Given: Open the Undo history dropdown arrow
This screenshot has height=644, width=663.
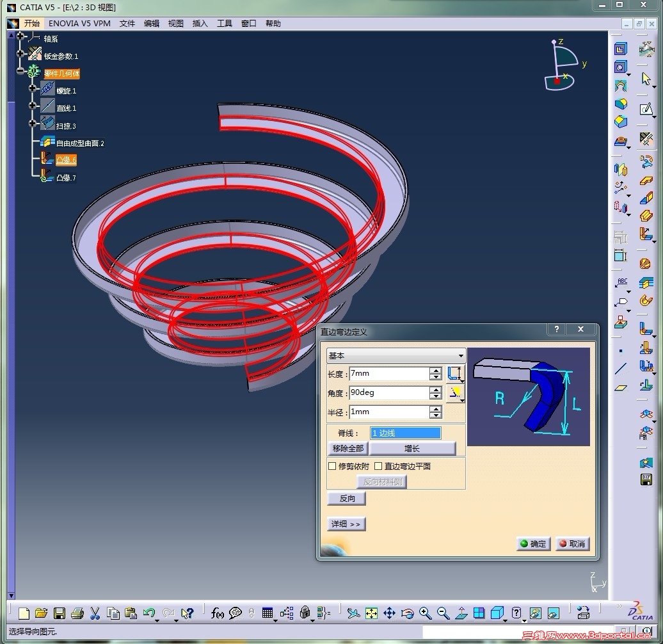Looking at the screenshot, I should coord(157,620).
